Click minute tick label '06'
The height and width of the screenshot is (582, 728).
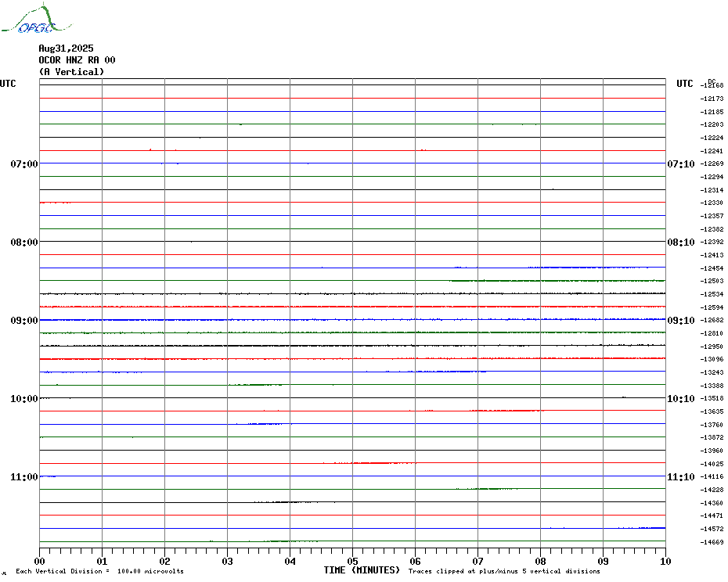(x=416, y=562)
